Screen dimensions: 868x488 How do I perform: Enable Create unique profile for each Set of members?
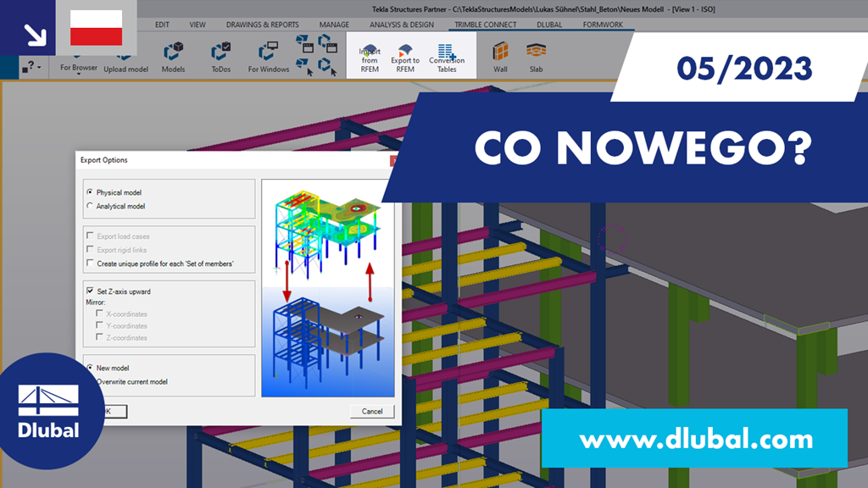[x=90, y=263]
